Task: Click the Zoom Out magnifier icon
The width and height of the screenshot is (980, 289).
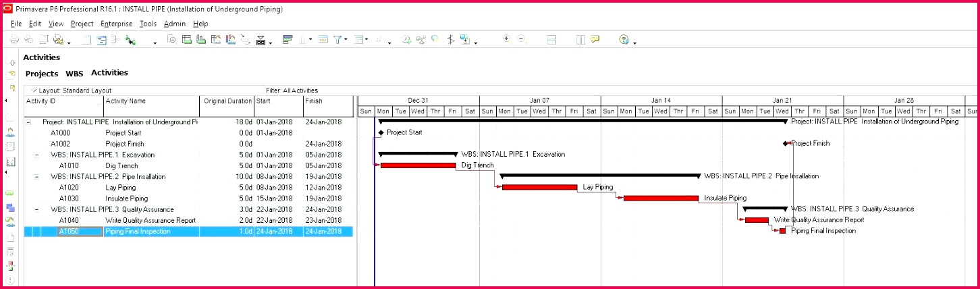Action: [522, 41]
